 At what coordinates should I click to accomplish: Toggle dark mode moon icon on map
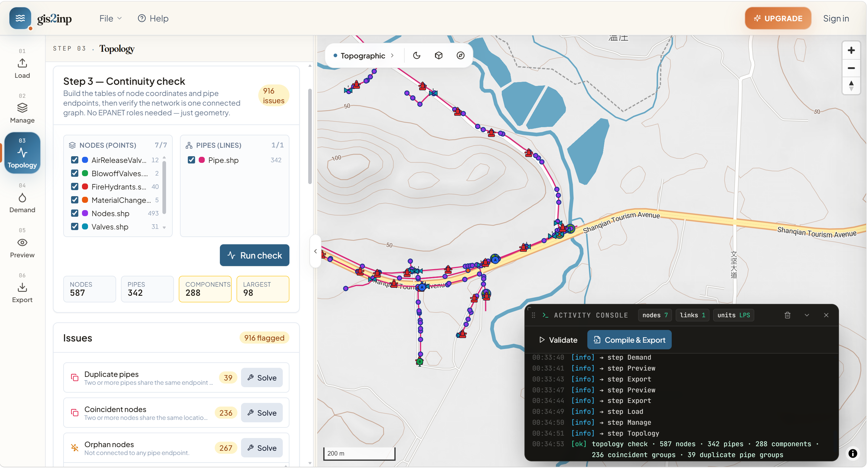[416, 55]
